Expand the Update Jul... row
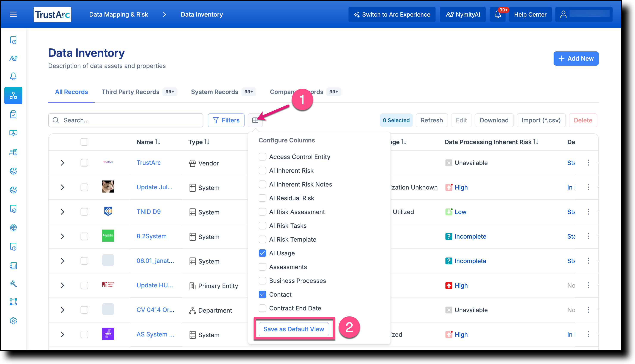 click(x=62, y=187)
